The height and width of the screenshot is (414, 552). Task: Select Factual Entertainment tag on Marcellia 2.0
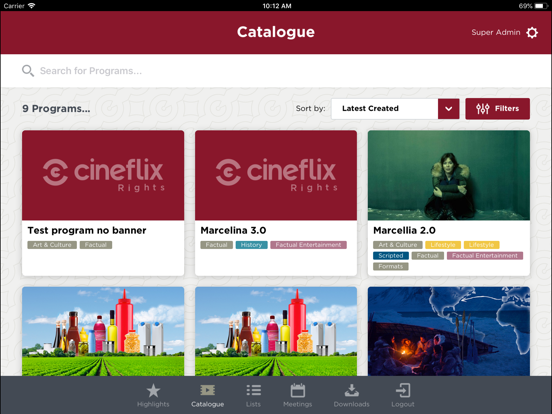click(x=485, y=256)
